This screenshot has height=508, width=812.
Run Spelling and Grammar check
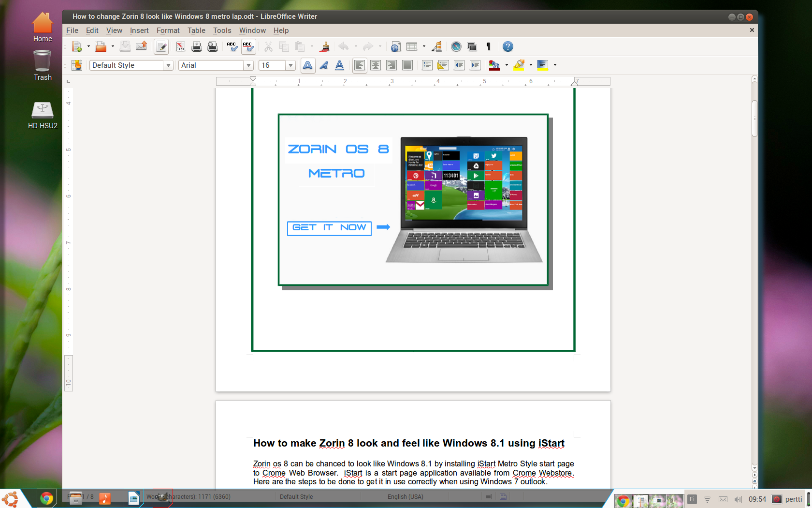[232, 47]
